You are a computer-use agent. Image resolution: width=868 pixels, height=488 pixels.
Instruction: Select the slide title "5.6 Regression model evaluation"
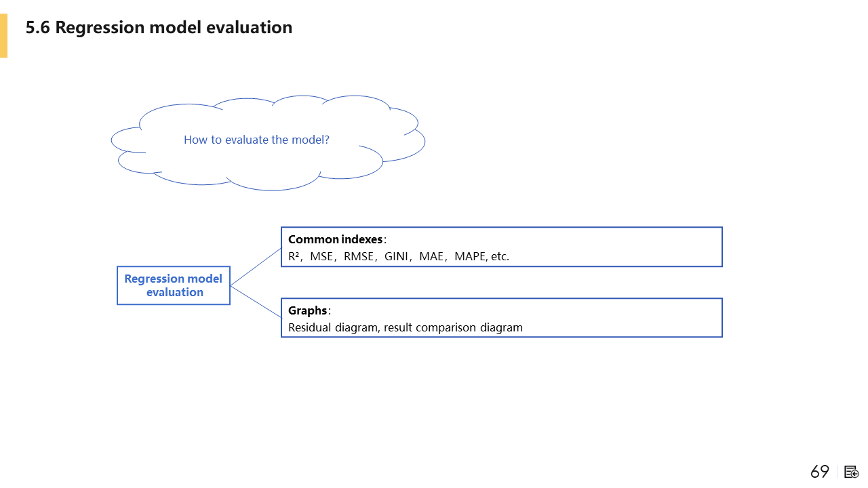159,28
